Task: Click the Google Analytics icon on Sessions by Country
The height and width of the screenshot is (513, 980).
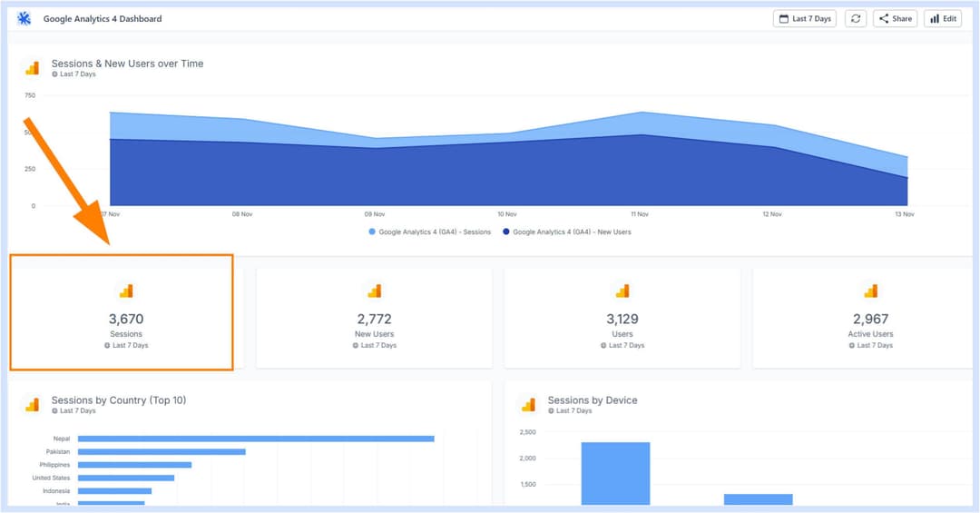Action: click(33, 405)
